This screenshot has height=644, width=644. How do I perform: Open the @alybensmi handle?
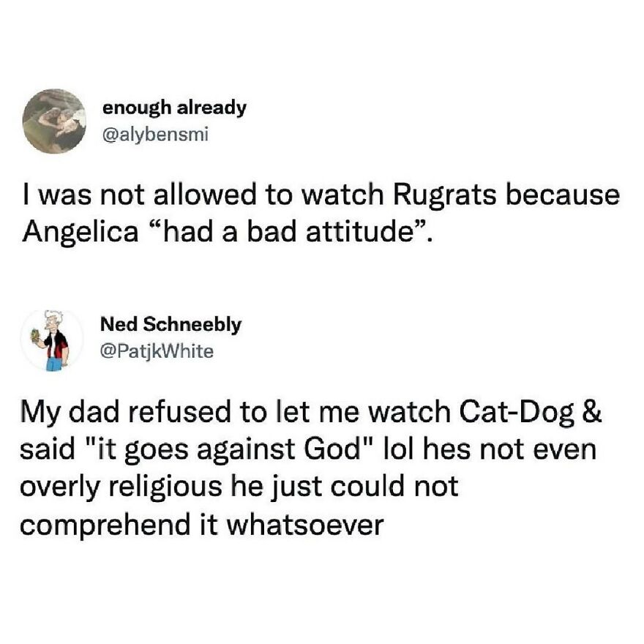pyautogui.click(x=155, y=135)
